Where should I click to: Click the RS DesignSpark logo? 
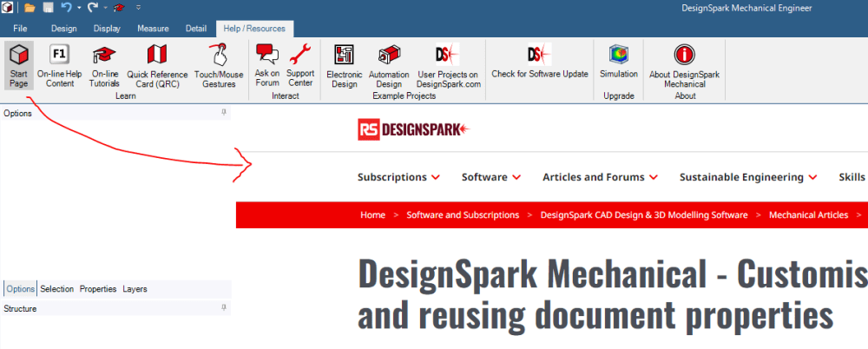(414, 129)
